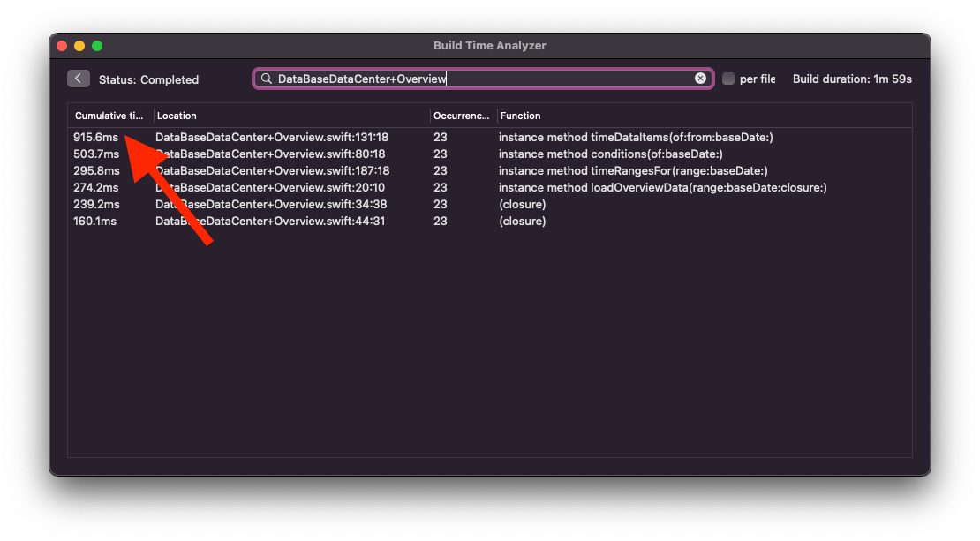Click the (closure) function in the 160.1ms row
Viewport: 980px width, 541px height.
point(523,222)
